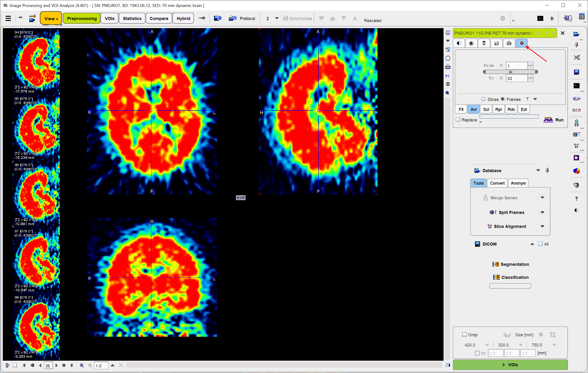Select the Slices radio button

(x=483, y=99)
